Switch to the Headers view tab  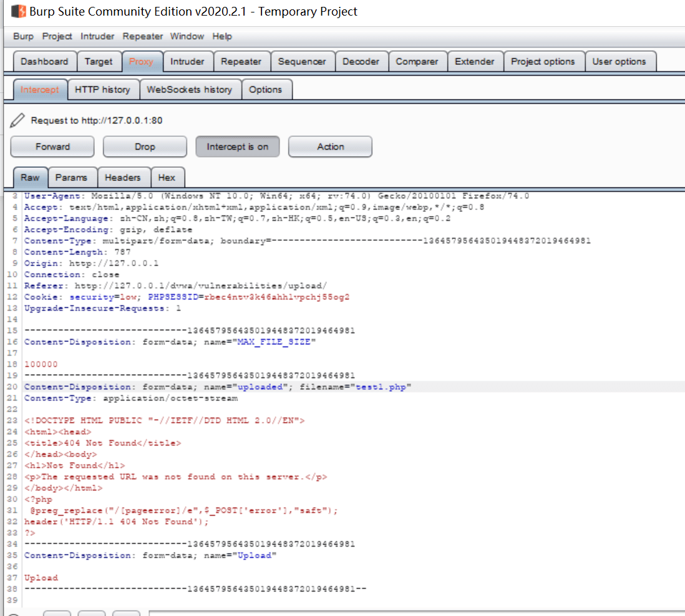(123, 177)
